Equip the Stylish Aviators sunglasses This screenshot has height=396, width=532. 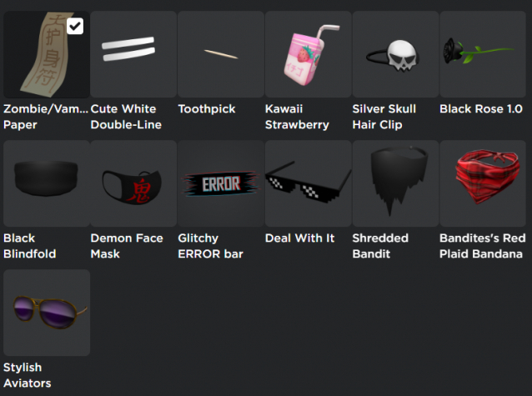[47, 313]
